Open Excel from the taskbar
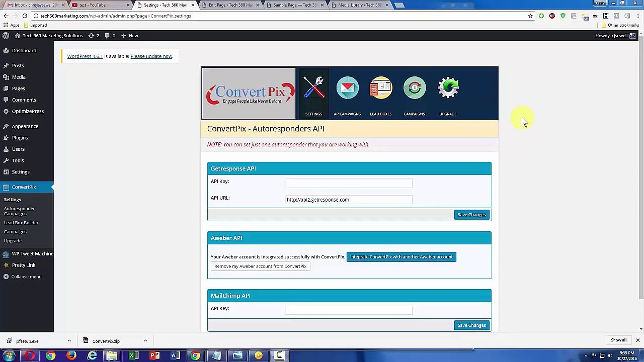644x362 pixels. click(x=134, y=356)
